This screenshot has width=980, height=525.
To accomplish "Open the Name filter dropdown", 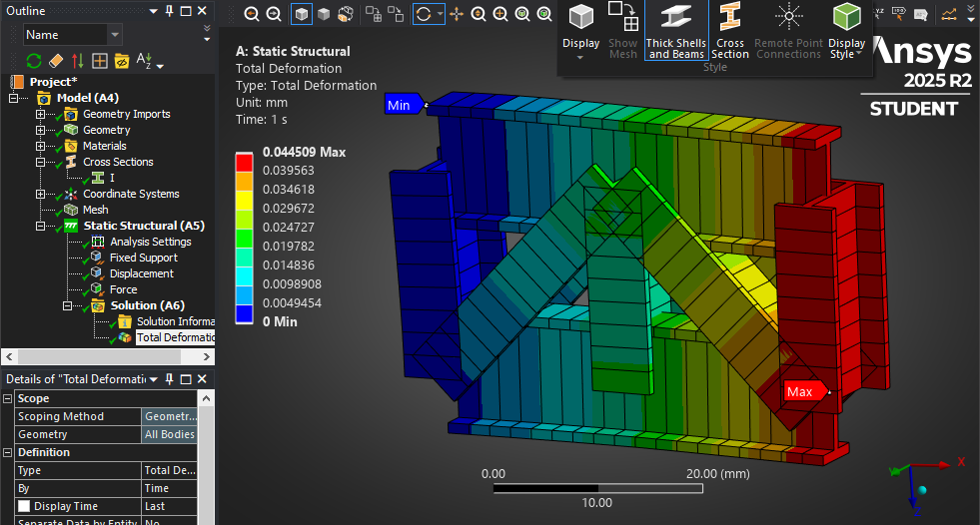I will 115,35.
